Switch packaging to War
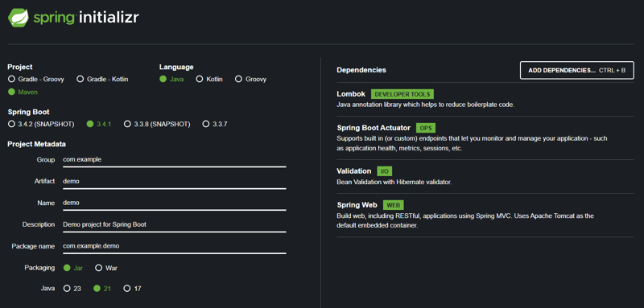 (x=106, y=268)
